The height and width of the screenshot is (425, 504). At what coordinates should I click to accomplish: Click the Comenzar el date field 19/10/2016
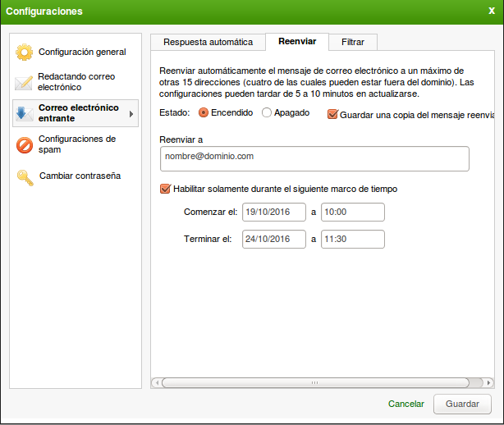[274, 212]
